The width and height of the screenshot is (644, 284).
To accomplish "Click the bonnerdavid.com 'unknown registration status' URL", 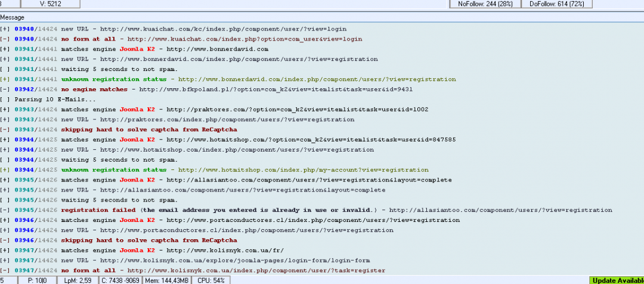I will 316,79.
